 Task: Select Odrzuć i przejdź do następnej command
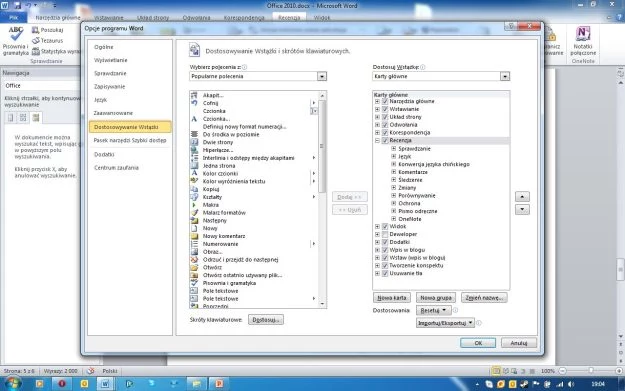click(x=240, y=259)
